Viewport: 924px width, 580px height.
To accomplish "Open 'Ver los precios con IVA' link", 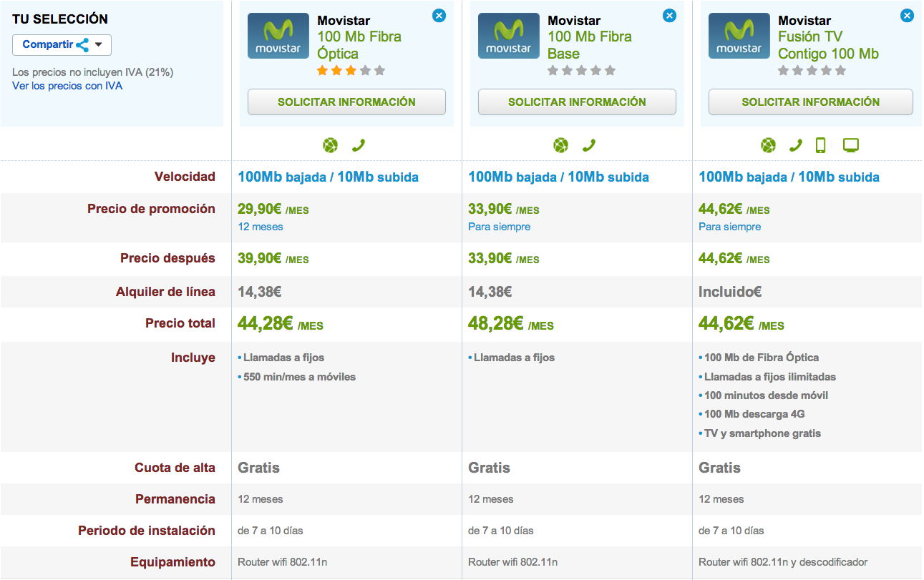I will 67,86.
